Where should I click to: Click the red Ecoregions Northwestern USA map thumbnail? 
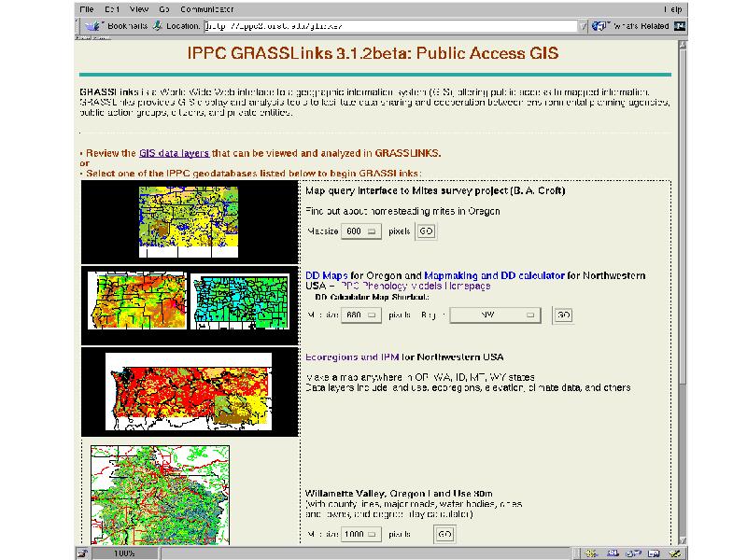[189, 391]
